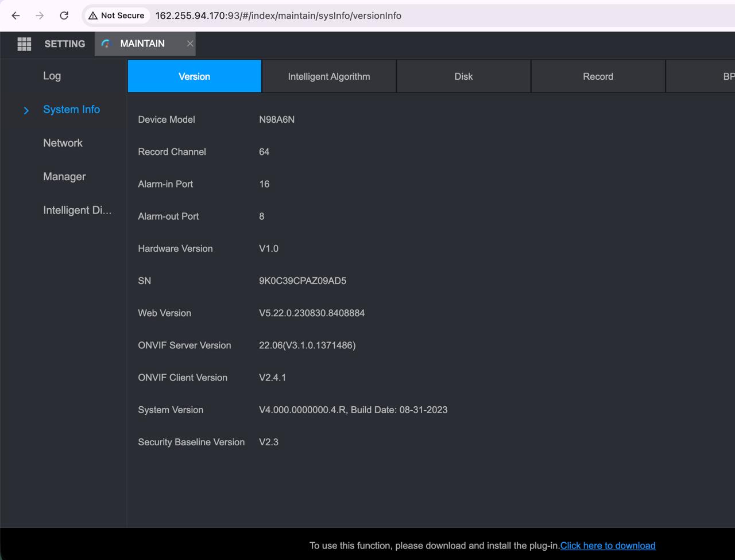Click the Hardware Version value V1.0

[x=269, y=248]
